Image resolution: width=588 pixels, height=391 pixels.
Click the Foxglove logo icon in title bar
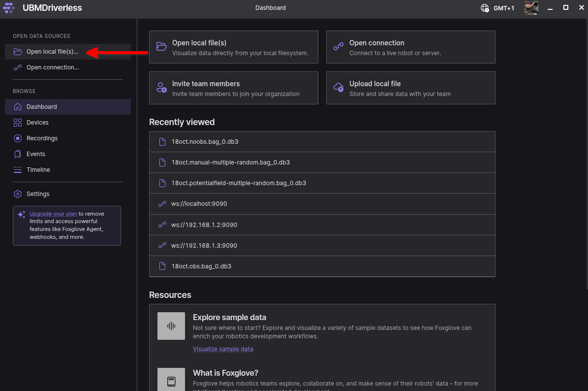coord(9,8)
